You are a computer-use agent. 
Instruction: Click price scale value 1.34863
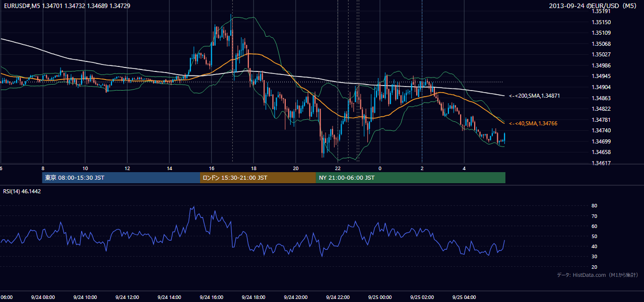pos(601,98)
